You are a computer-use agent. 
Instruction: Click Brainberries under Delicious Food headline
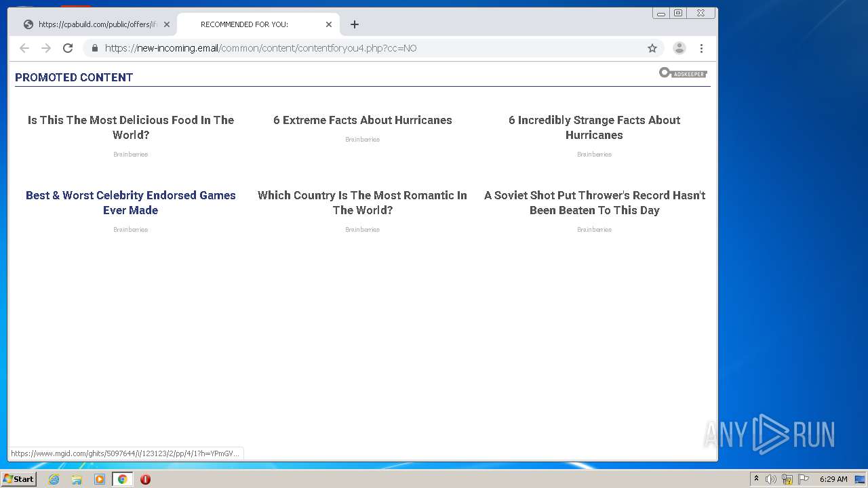(131, 155)
